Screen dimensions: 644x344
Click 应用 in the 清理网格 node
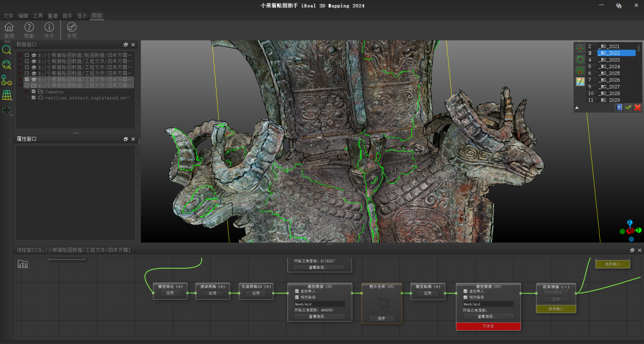point(212,293)
